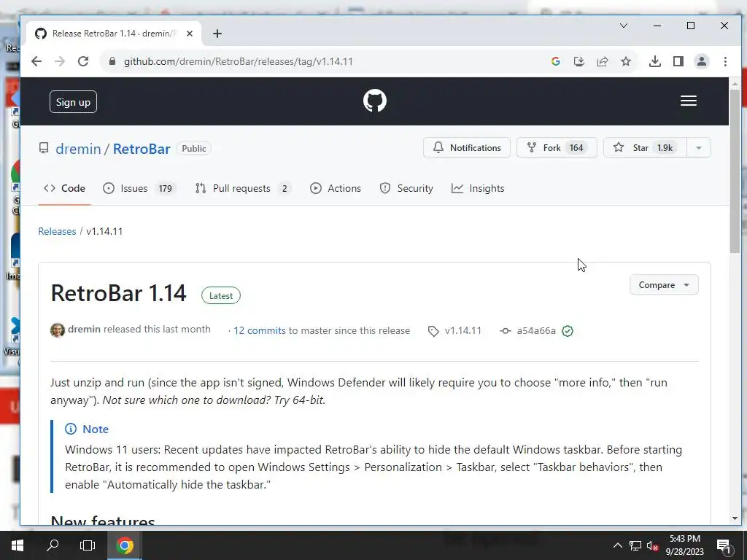The width and height of the screenshot is (747, 560).
Task: Click the Note info icon
Action: [x=71, y=429]
